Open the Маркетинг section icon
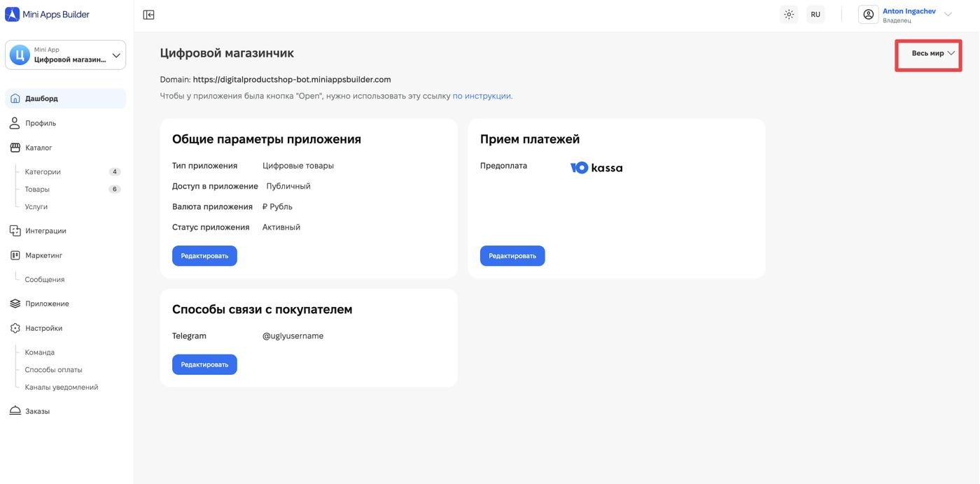 click(x=15, y=255)
